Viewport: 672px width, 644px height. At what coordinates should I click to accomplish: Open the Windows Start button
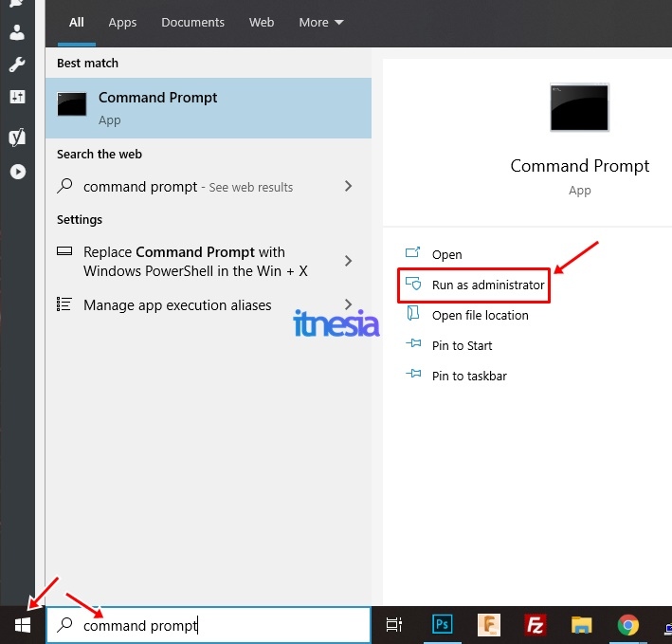[x=23, y=625]
